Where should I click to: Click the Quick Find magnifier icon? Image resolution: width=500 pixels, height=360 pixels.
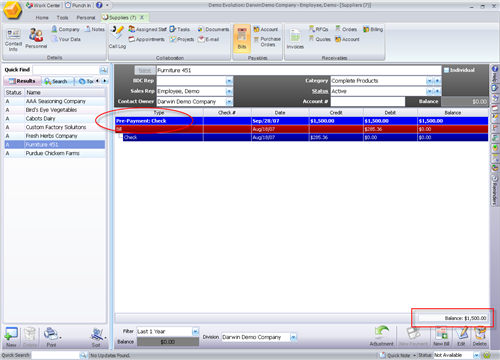[x=103, y=70]
